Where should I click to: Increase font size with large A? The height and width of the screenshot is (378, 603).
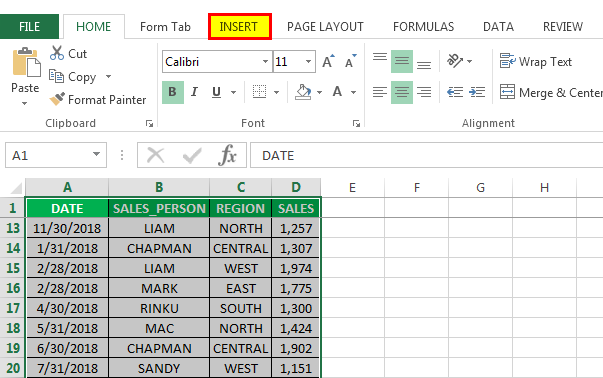[x=328, y=62]
